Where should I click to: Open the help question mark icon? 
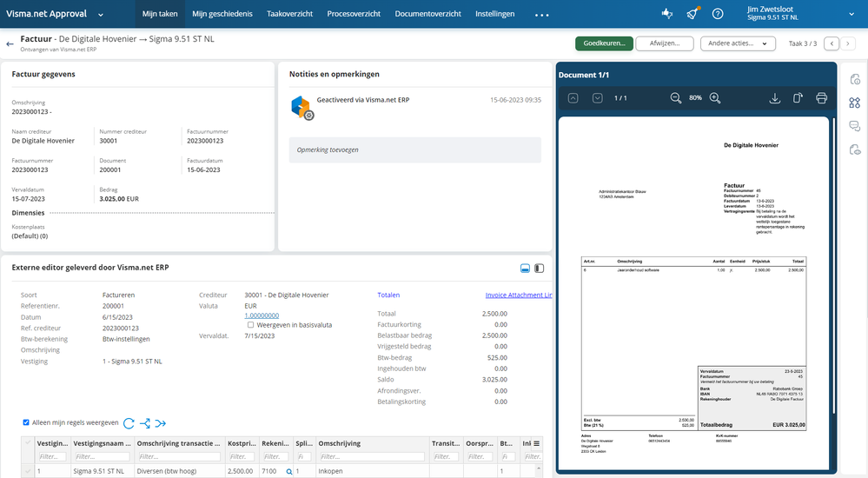tap(718, 14)
